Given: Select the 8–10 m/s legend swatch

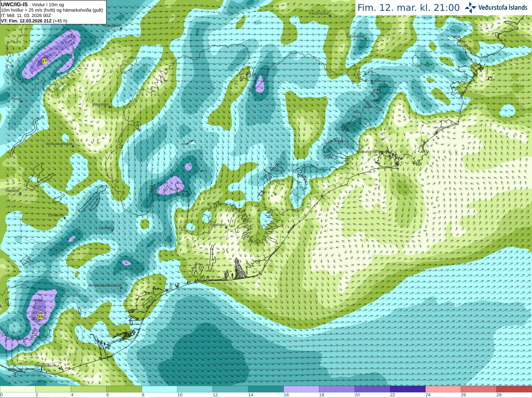Looking at the screenshot, I should (x=160, y=389).
